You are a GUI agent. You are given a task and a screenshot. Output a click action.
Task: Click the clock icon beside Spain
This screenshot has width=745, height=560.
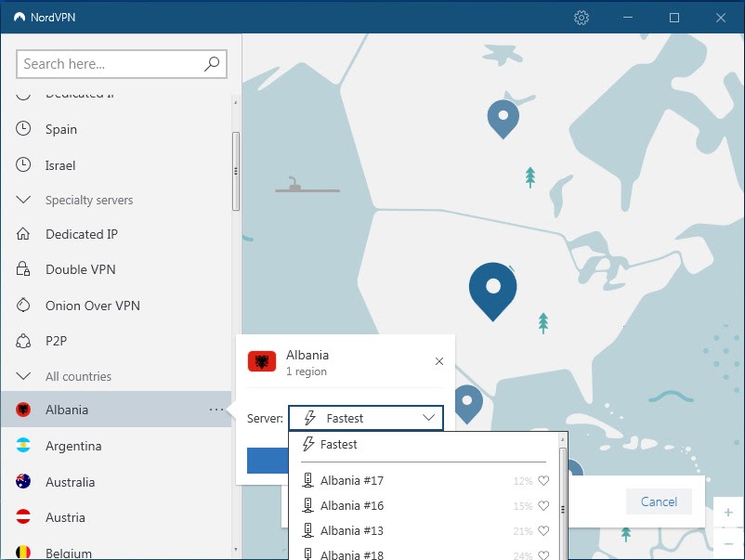click(23, 129)
